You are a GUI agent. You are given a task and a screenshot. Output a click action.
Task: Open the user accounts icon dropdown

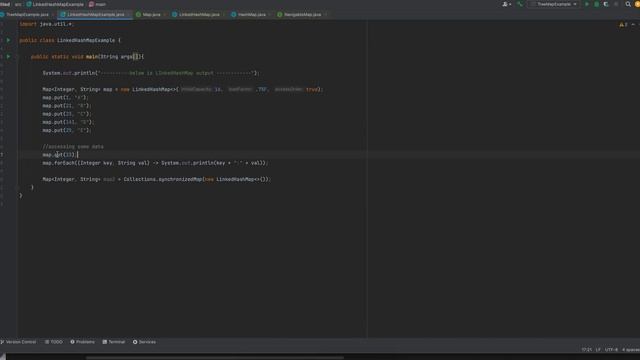[507, 4]
